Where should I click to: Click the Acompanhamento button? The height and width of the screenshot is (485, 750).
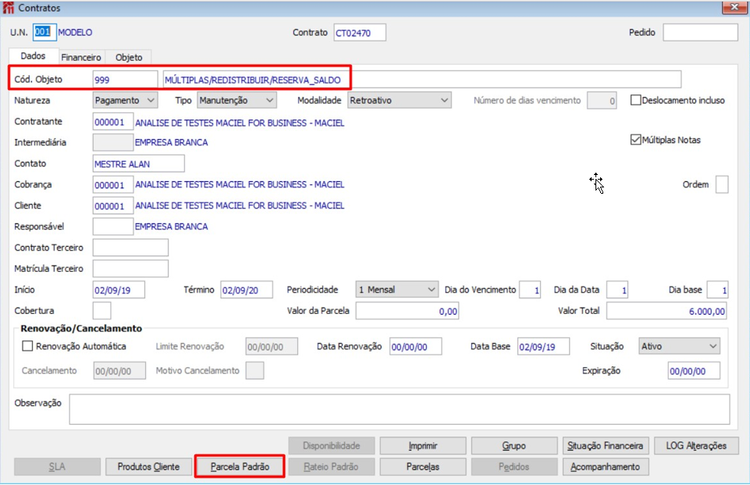[x=605, y=467]
